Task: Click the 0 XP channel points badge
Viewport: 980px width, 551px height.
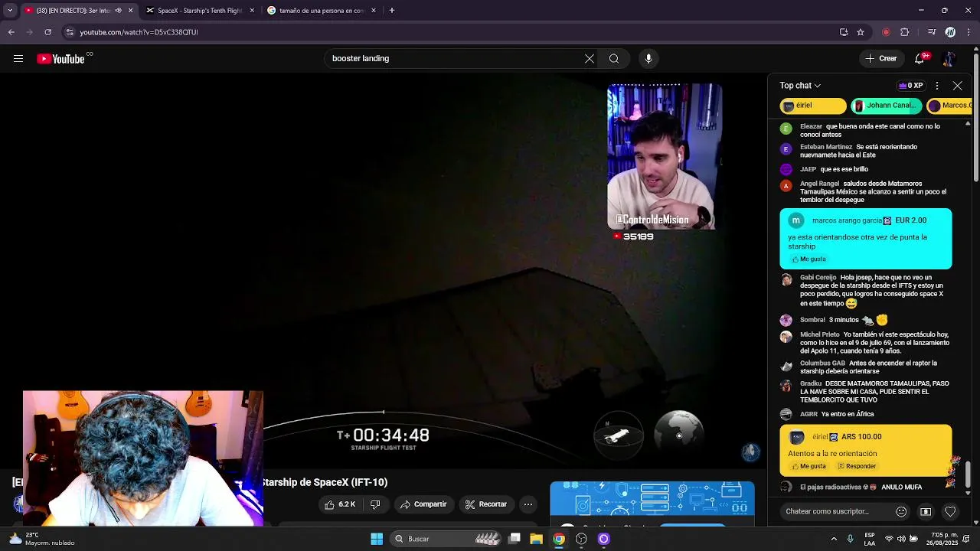Action: (911, 86)
